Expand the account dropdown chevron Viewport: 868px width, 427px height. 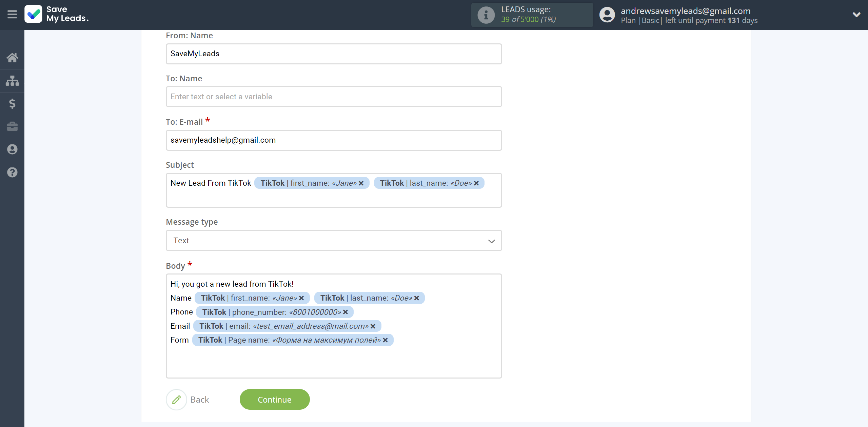(x=856, y=15)
